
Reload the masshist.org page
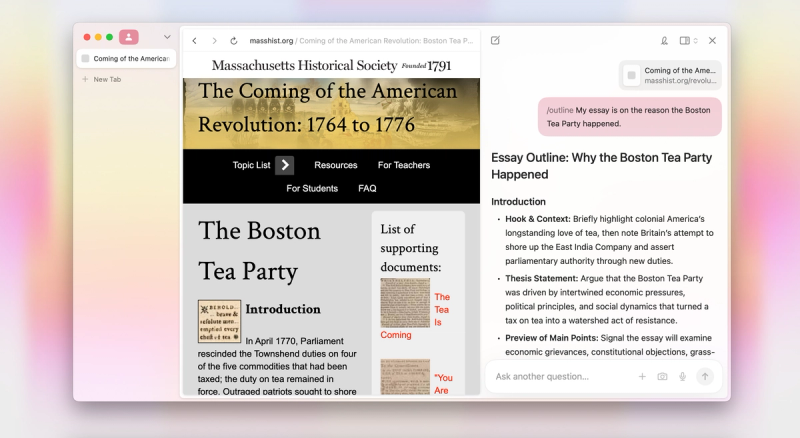click(x=234, y=41)
